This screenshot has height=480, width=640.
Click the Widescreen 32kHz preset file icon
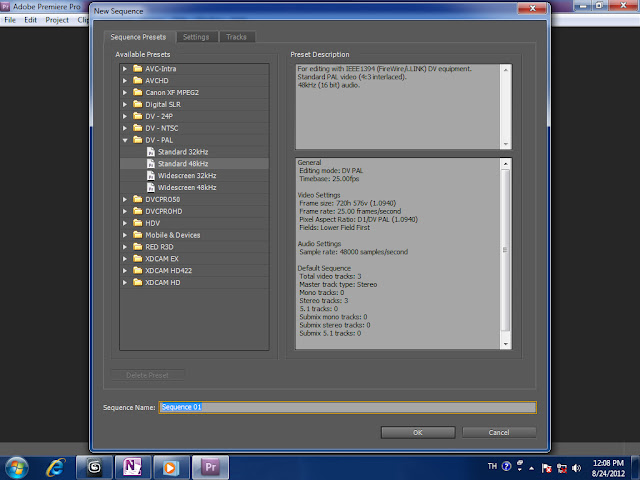point(151,176)
